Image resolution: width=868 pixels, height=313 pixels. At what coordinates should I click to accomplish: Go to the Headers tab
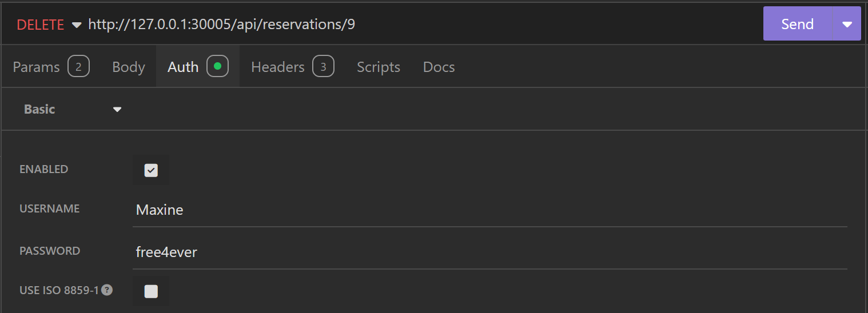pos(278,67)
